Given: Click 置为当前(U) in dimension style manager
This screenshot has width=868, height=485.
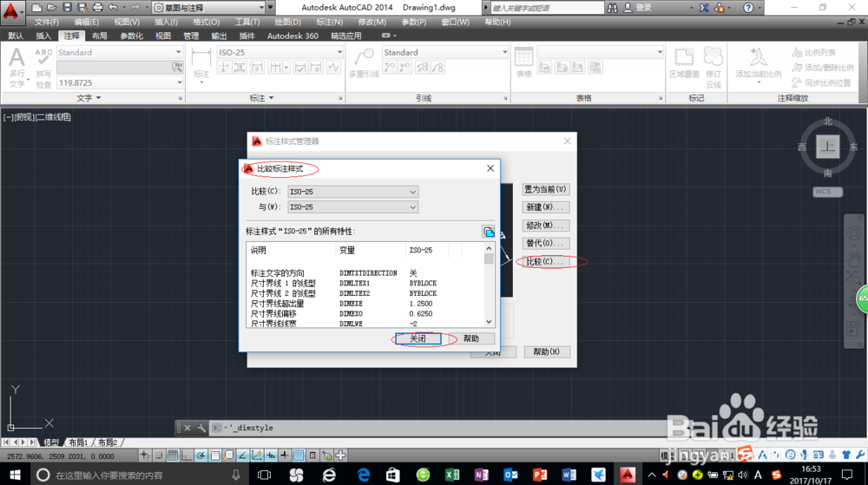Looking at the screenshot, I should tap(545, 189).
